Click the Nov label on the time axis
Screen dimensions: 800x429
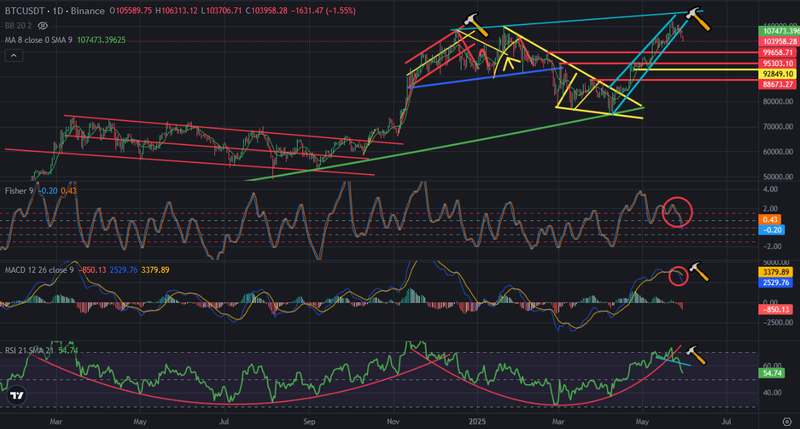[393, 422]
